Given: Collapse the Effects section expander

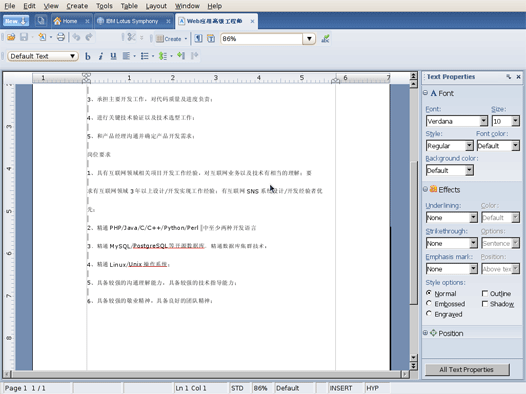Looking at the screenshot, I should click(425, 189).
